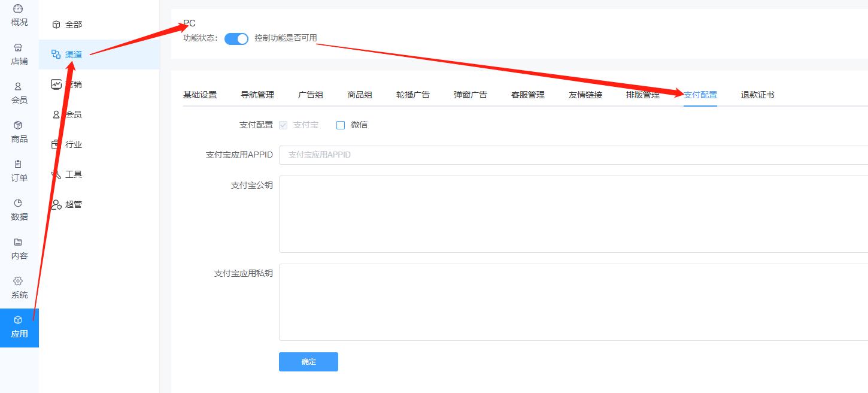Click the 行业 briefcase icon in submenu
This screenshot has height=393, width=868.
click(x=56, y=144)
